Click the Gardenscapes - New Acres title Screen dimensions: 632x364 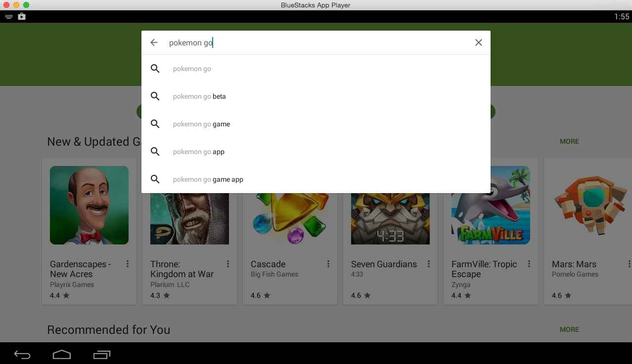[81, 269]
